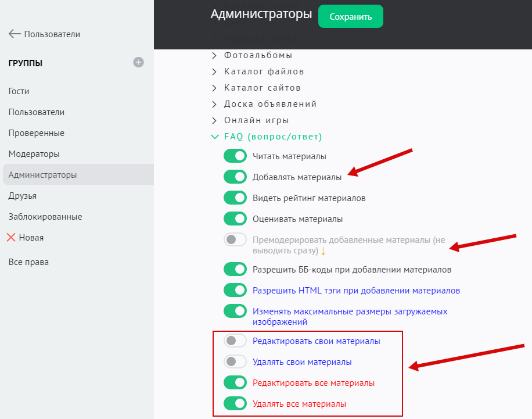The image size is (532, 419).
Task: Open the Гости group
Action: (19, 91)
